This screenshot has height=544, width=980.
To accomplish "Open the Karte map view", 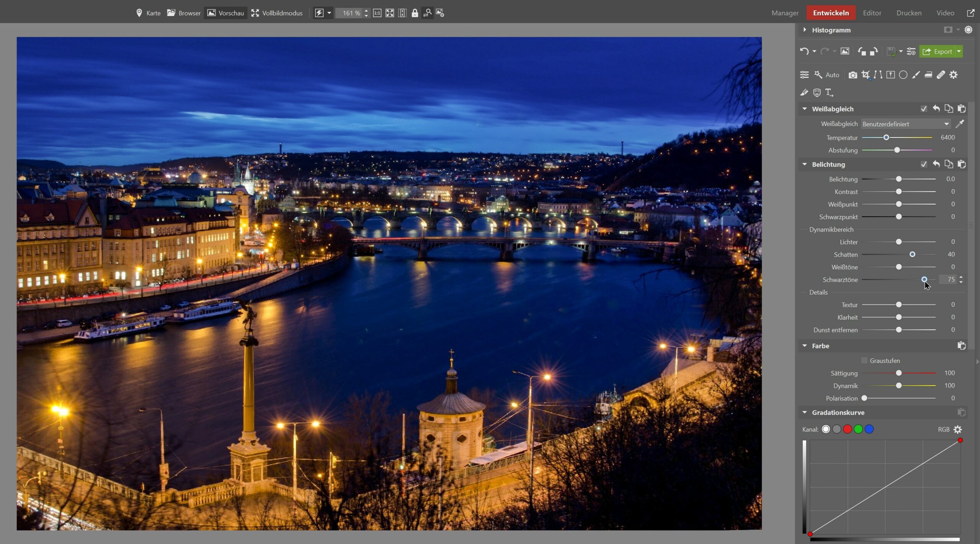I will point(149,13).
